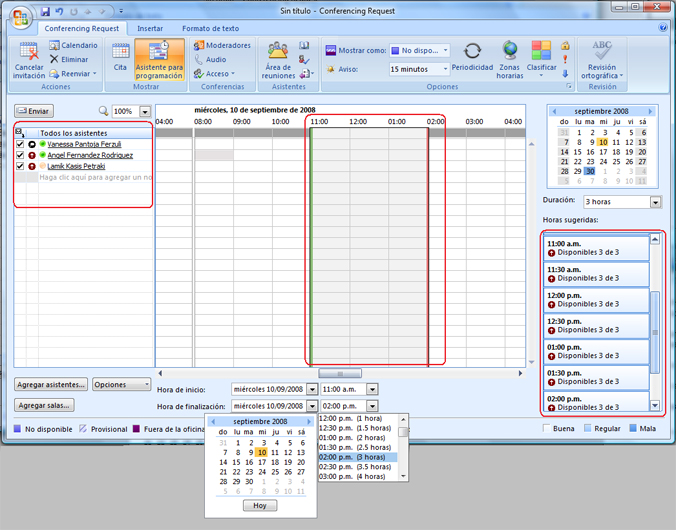Open help with the question mark icon
Viewport: 676px width, 530px height.
click(663, 28)
